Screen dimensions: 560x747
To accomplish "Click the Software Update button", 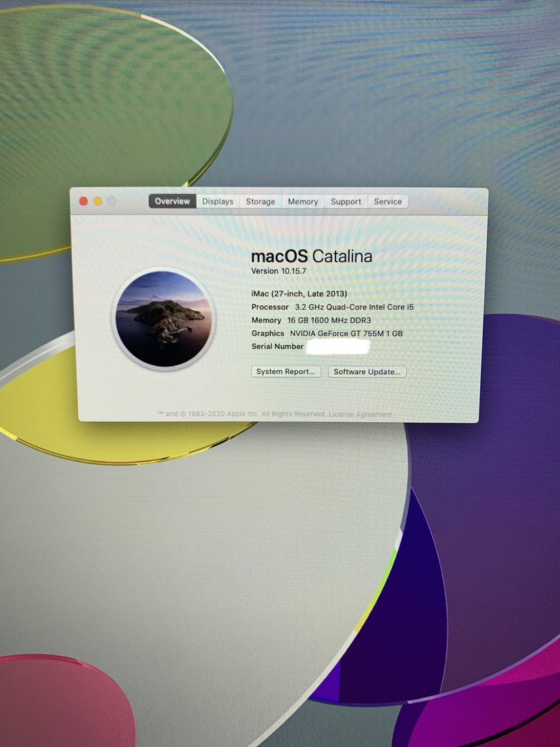I will click(367, 371).
